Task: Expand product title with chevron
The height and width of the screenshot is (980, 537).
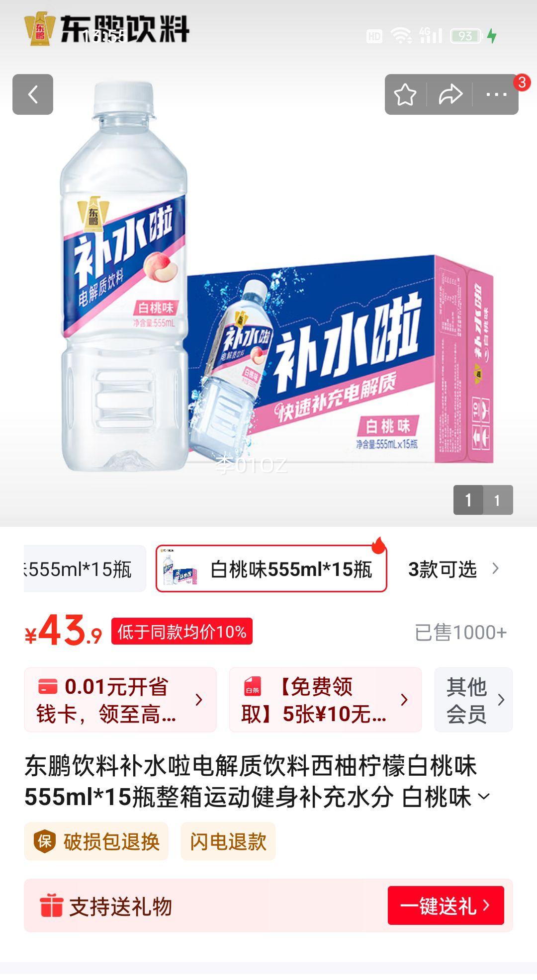Action: click(x=484, y=797)
